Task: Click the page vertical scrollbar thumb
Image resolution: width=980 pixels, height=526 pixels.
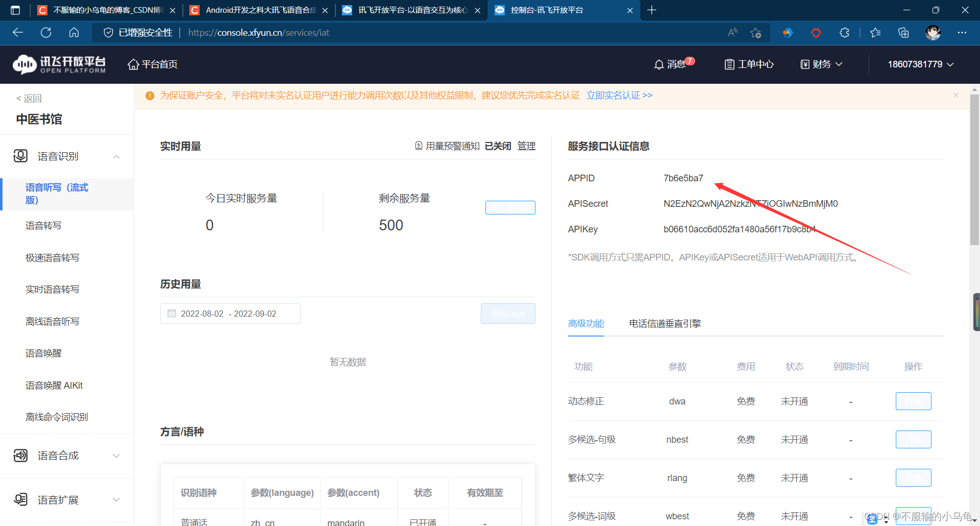Action: click(974, 170)
